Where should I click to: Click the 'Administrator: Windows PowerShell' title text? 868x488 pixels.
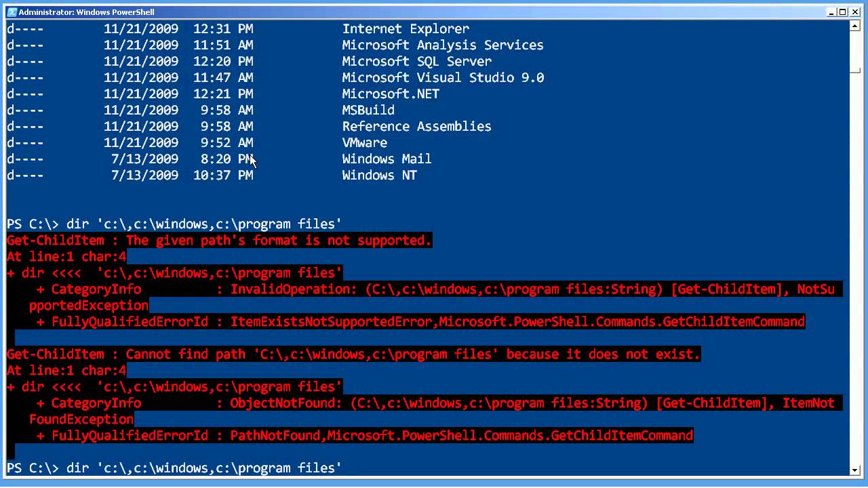coord(86,12)
